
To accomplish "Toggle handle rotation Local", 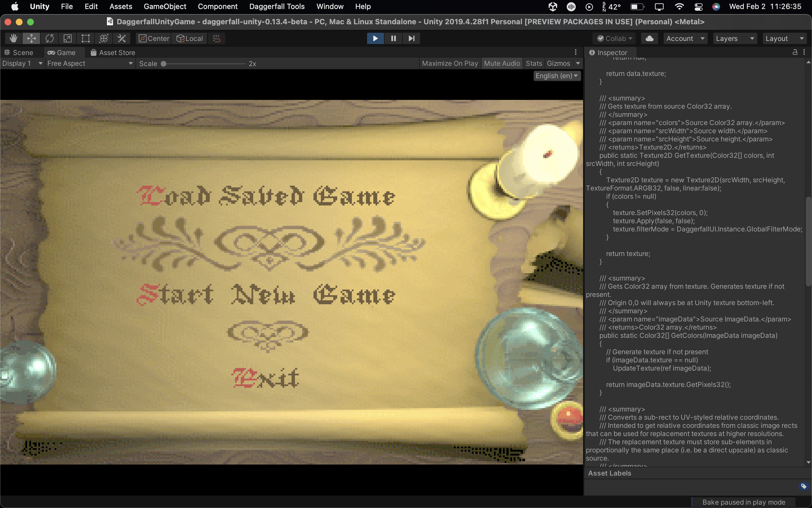I will 189,38.
